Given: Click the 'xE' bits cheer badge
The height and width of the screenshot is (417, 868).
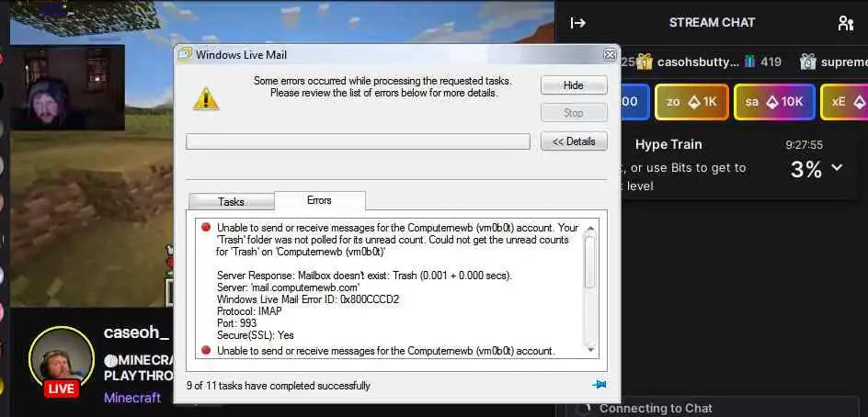Looking at the screenshot, I should pyautogui.click(x=844, y=102).
